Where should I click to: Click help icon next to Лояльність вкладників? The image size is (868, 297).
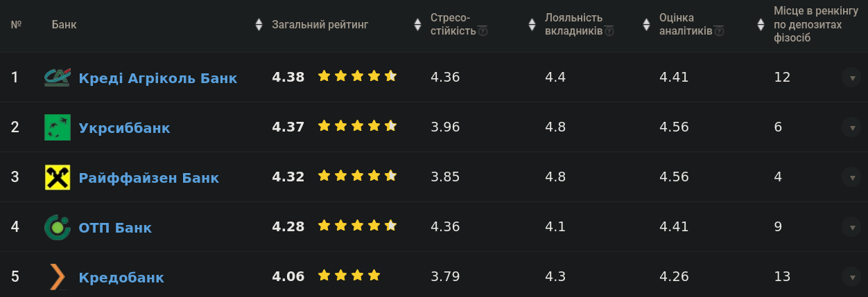[609, 31]
